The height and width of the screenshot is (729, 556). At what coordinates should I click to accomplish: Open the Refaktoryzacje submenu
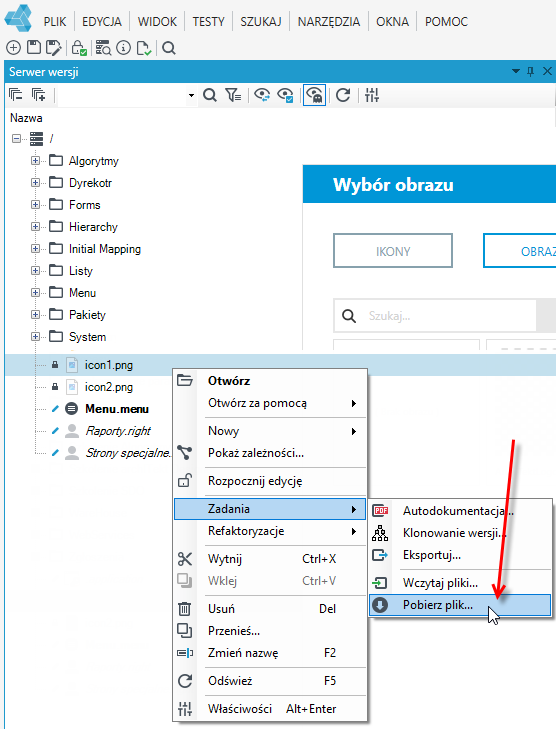tap(270, 531)
